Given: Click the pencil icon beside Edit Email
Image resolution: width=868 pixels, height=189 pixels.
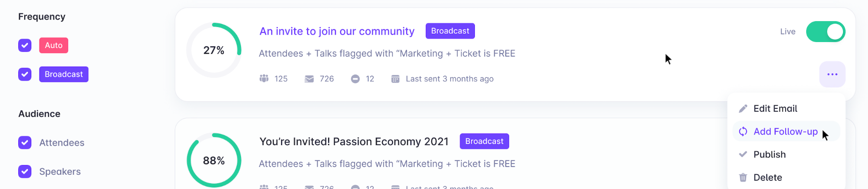Looking at the screenshot, I should (x=743, y=108).
